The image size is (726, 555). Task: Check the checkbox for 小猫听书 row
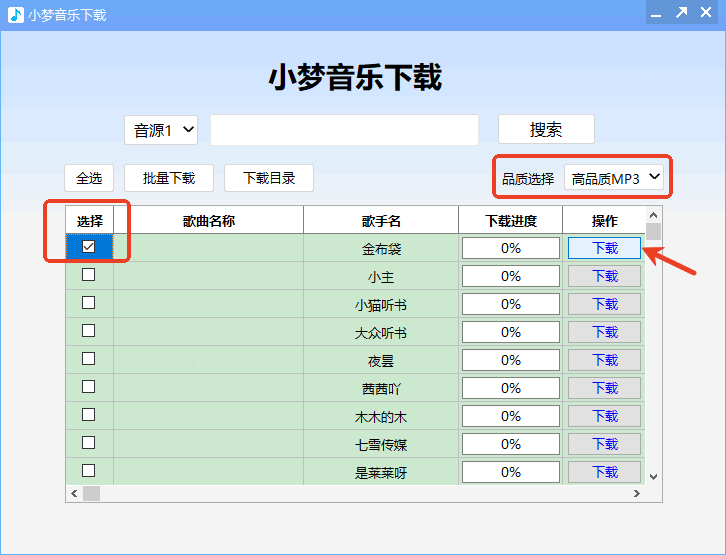pos(88,303)
